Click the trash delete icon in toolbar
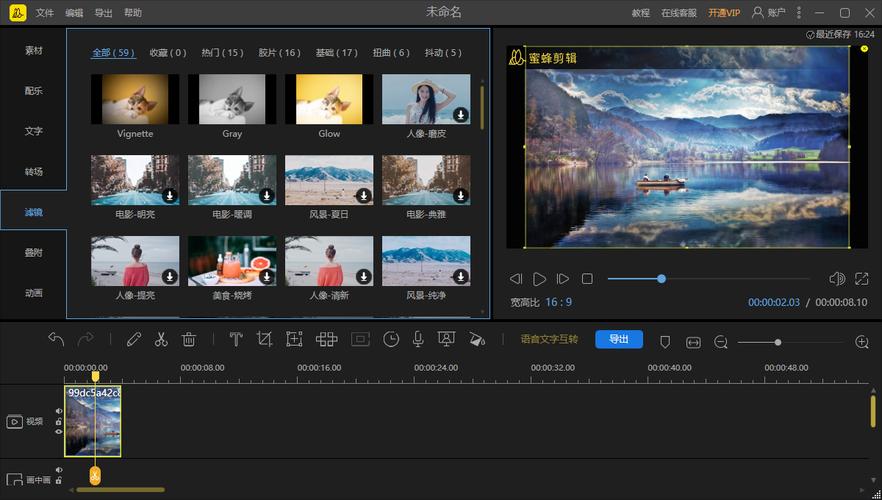Viewport: 882px width, 500px height. pyautogui.click(x=188, y=340)
